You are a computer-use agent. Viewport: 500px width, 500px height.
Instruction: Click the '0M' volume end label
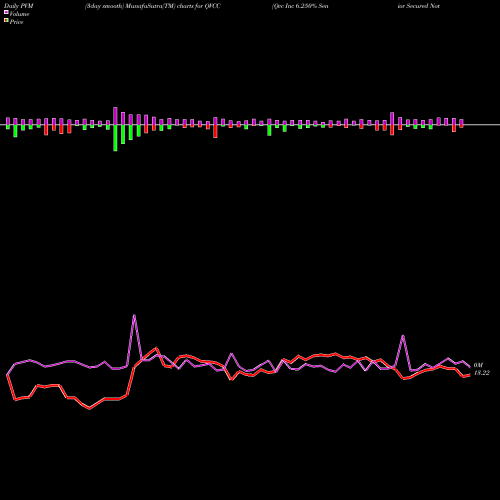point(478,365)
